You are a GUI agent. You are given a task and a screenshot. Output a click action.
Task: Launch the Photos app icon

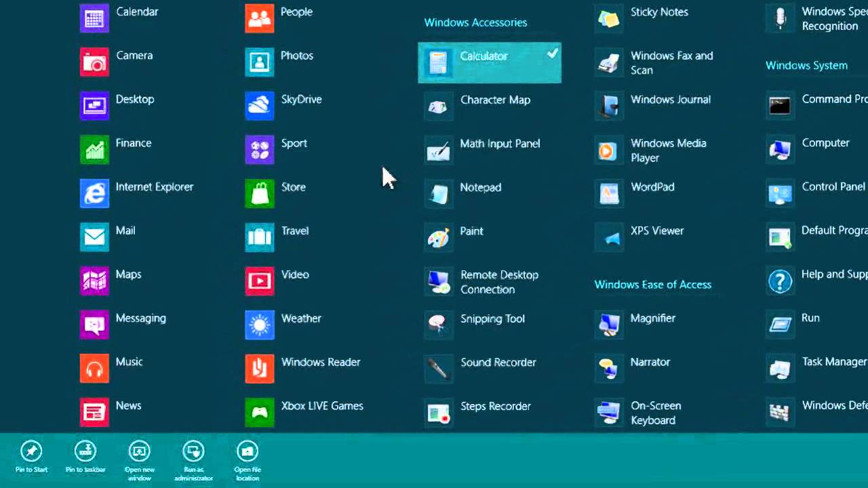pos(260,62)
